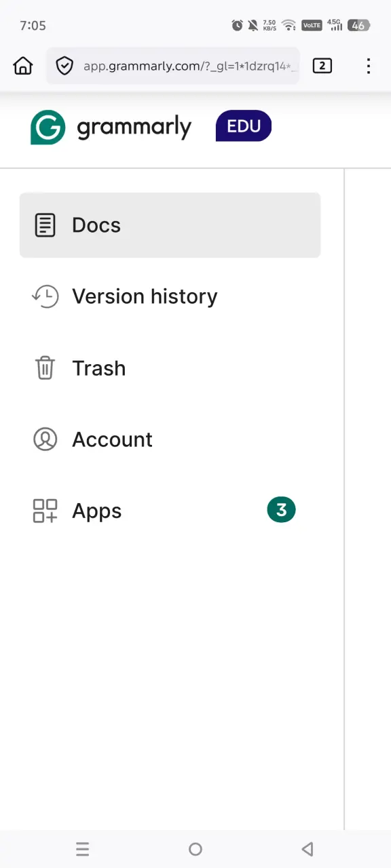391x868 pixels.
Task: Tap the Android home circle button
Action: tap(195, 849)
